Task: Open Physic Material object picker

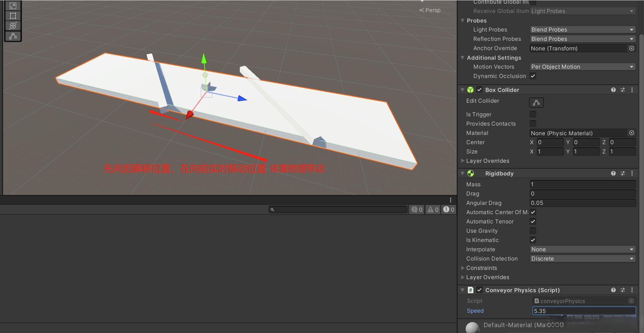Action: click(x=632, y=133)
